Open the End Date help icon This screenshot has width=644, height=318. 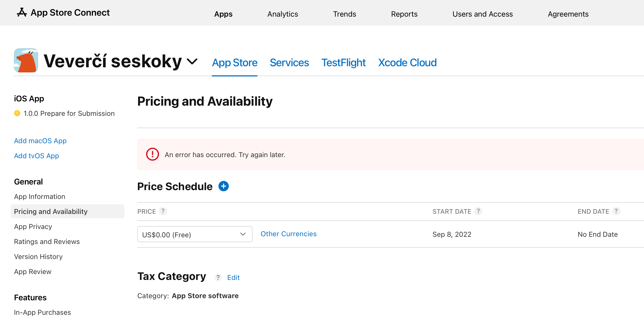tap(616, 211)
